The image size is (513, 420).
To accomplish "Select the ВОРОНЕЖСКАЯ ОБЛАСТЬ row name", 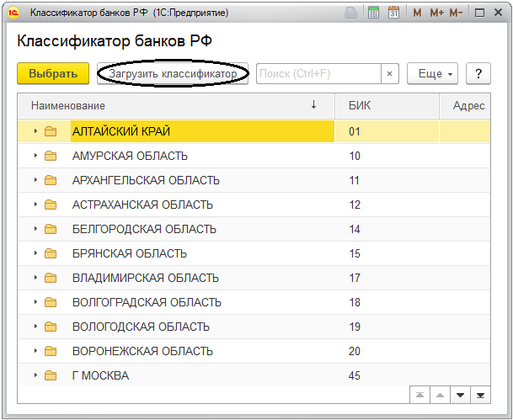I will (142, 351).
